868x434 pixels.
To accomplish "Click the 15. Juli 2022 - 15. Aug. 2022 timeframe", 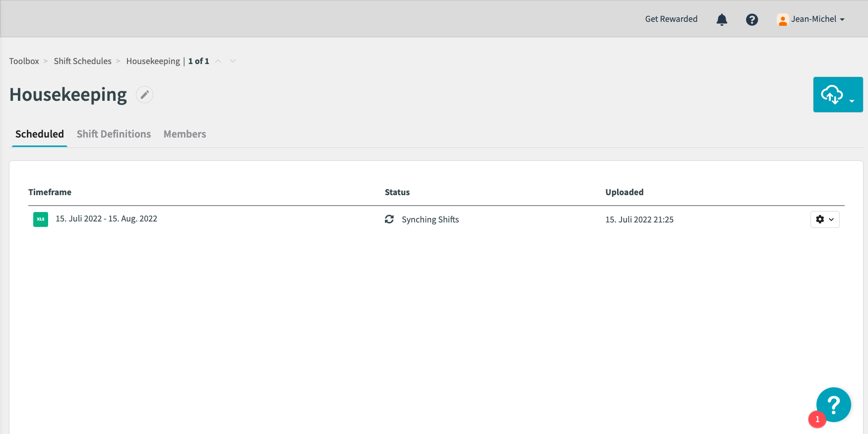I will pyautogui.click(x=106, y=218).
